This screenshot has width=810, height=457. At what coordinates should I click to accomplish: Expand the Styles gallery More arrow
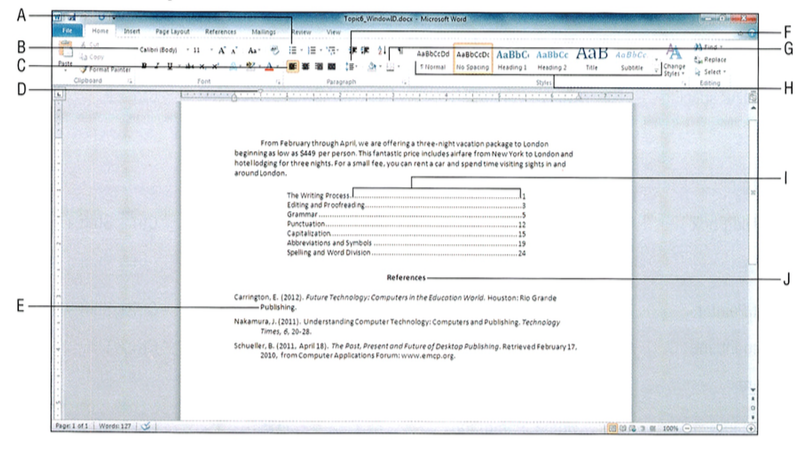(x=657, y=71)
